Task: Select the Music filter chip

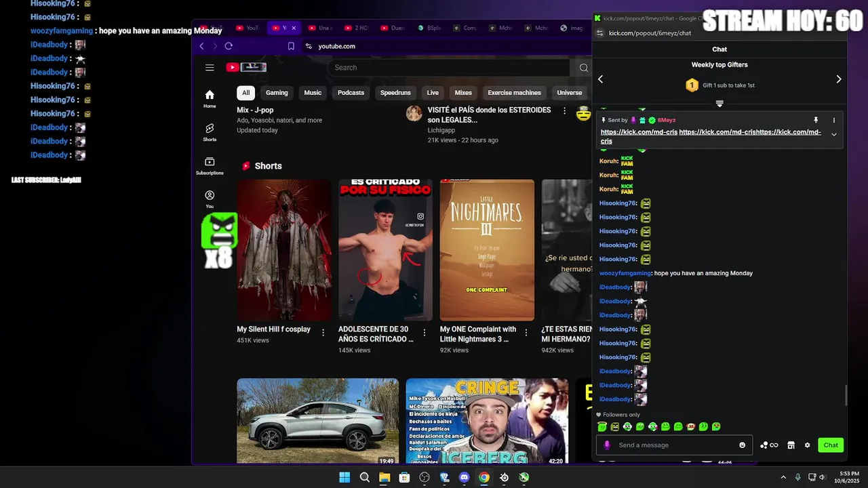Action: pos(313,93)
